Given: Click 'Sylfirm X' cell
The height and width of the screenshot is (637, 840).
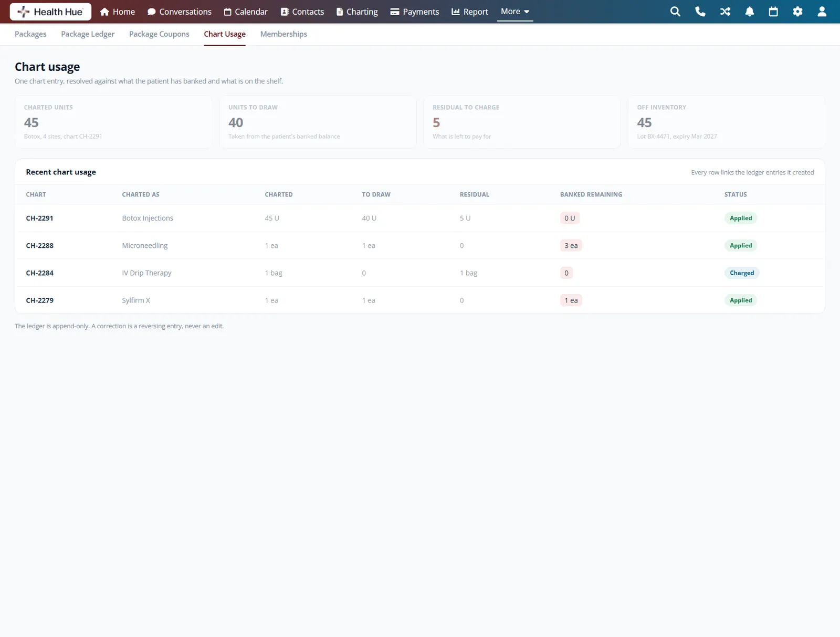Looking at the screenshot, I should pyautogui.click(x=136, y=300).
